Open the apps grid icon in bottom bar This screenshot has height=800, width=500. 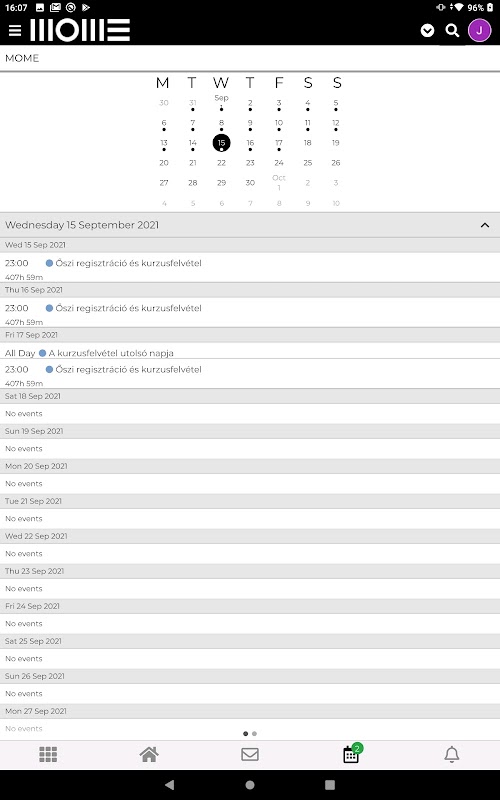coord(48,754)
